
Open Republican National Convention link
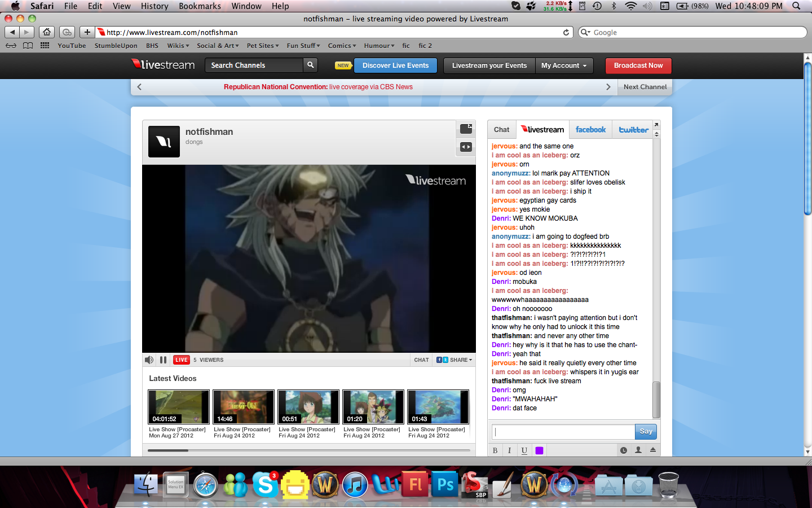318,87
